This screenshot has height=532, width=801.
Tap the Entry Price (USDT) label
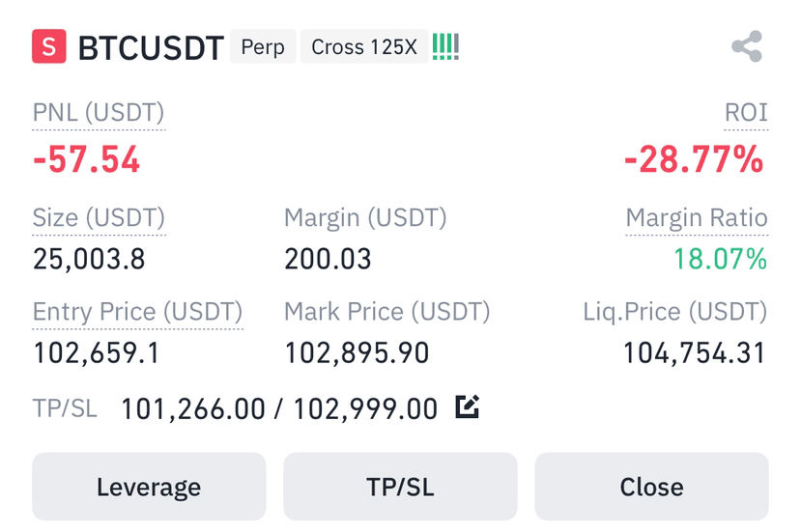[x=137, y=311]
